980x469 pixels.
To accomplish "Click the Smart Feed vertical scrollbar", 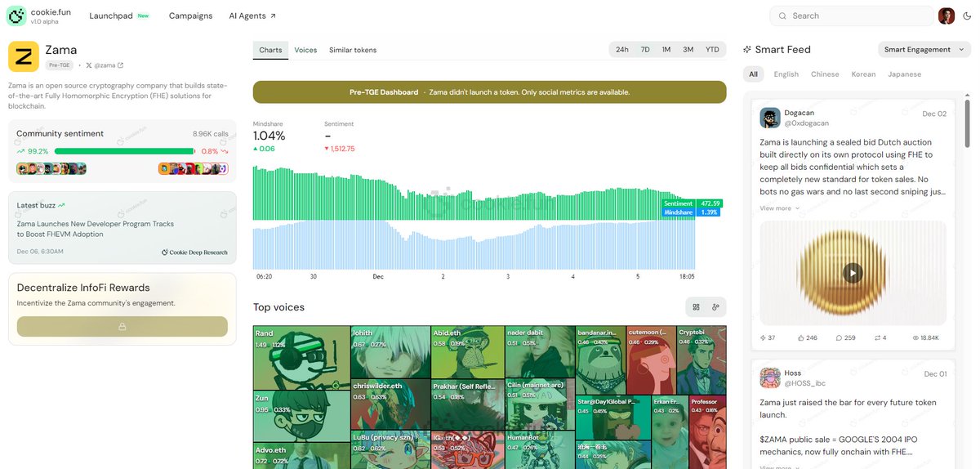I will 968,123.
